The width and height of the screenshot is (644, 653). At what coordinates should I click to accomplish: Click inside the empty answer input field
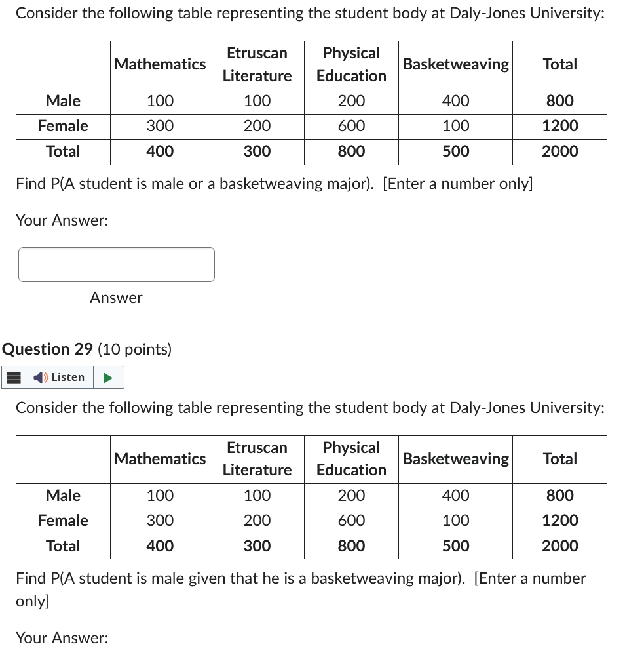(117, 264)
